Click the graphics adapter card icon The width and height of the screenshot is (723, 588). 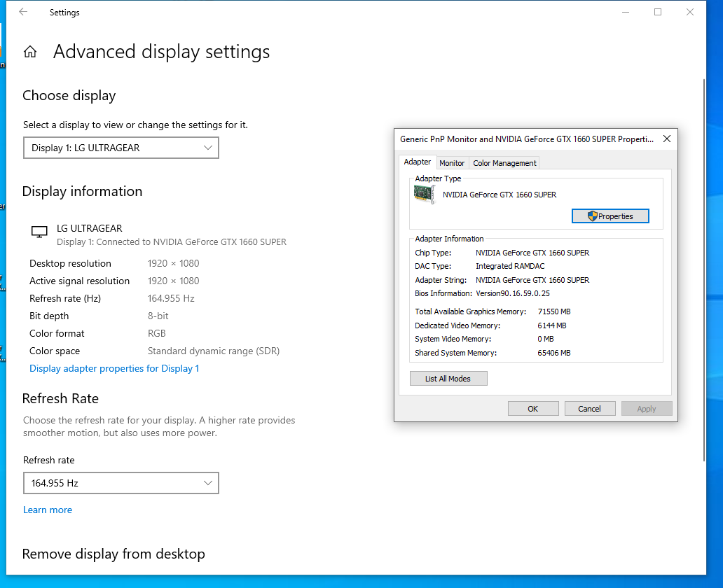click(425, 194)
